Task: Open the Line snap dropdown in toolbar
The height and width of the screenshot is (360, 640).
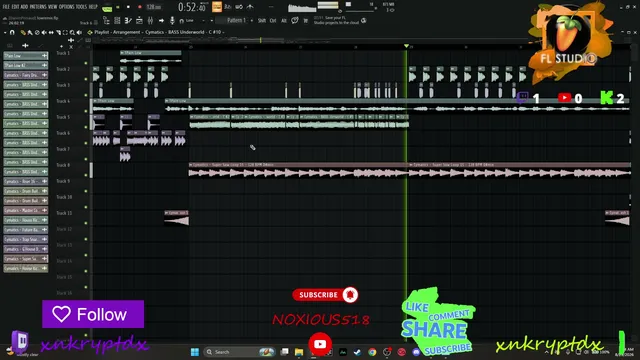Action: pyautogui.click(x=189, y=20)
